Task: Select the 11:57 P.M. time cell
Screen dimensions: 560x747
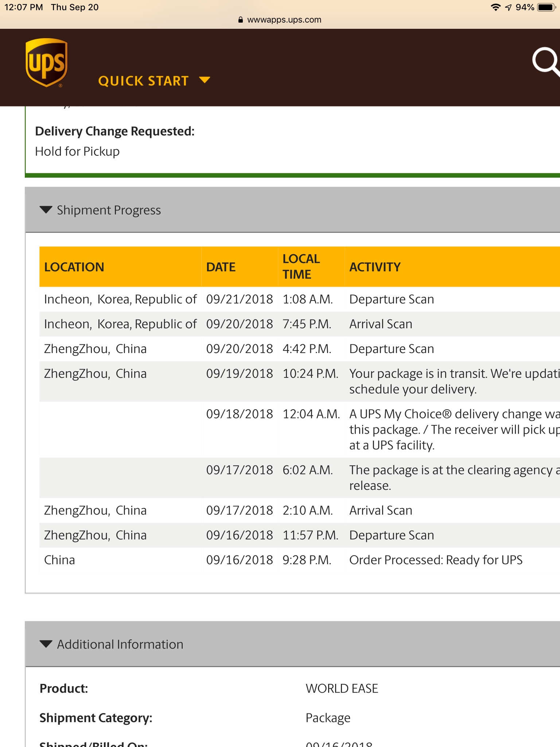Action: click(311, 535)
